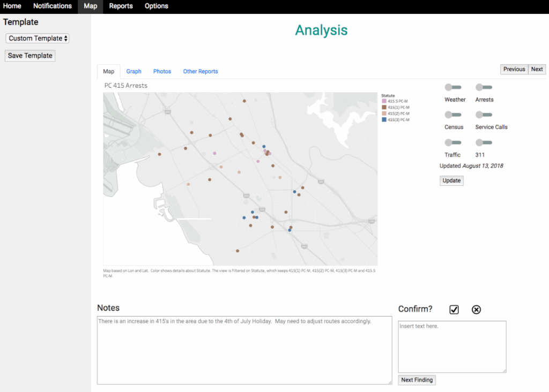Image resolution: width=549 pixels, height=392 pixels.
Task: Enable the 311 data toggle
Action: coord(484,142)
